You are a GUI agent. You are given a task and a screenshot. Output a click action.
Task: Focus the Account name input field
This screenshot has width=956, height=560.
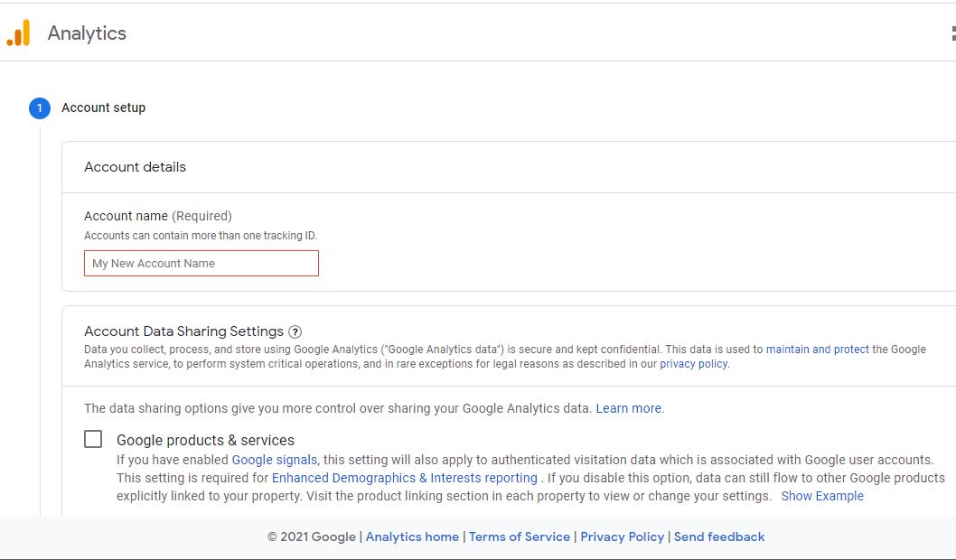[201, 264]
